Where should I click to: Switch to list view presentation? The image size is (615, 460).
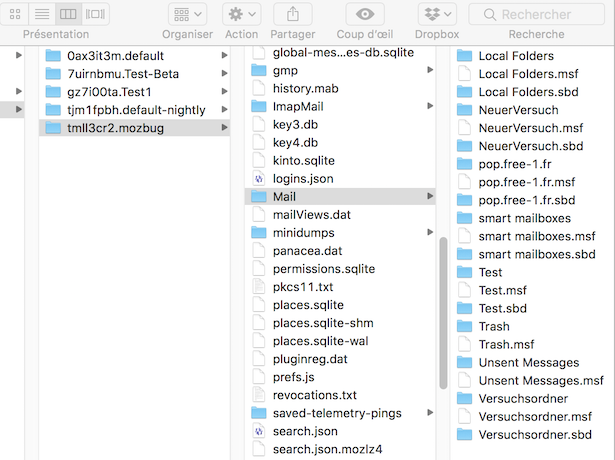(42, 14)
